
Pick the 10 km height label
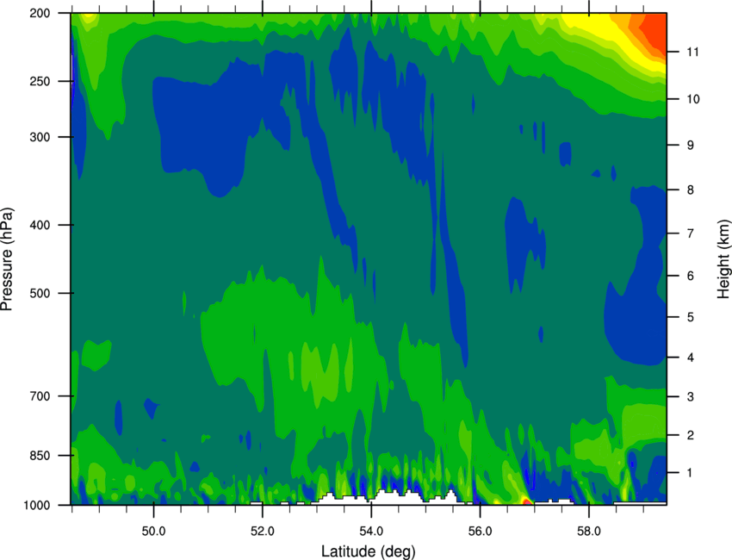tap(692, 99)
